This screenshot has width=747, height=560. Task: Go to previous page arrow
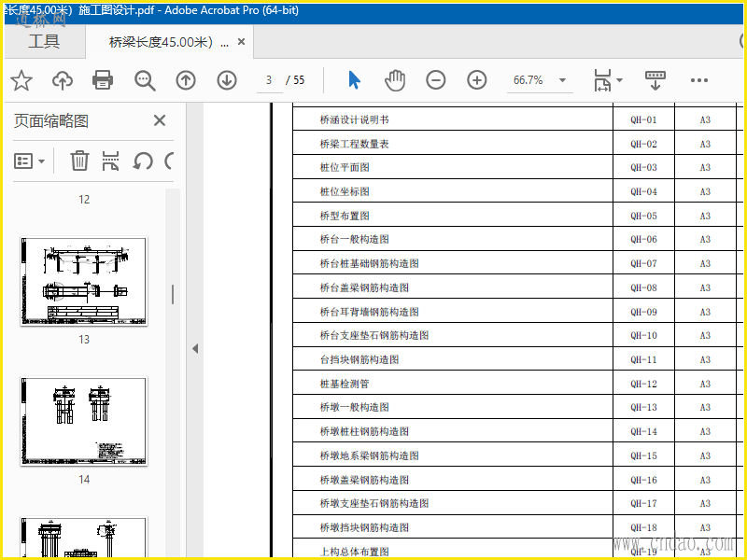point(186,80)
